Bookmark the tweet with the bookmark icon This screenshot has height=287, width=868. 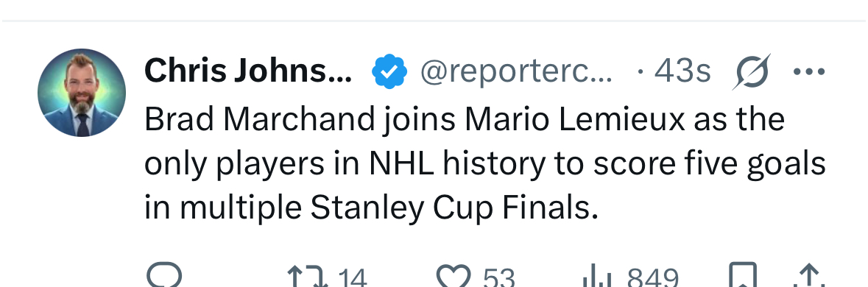742,275
